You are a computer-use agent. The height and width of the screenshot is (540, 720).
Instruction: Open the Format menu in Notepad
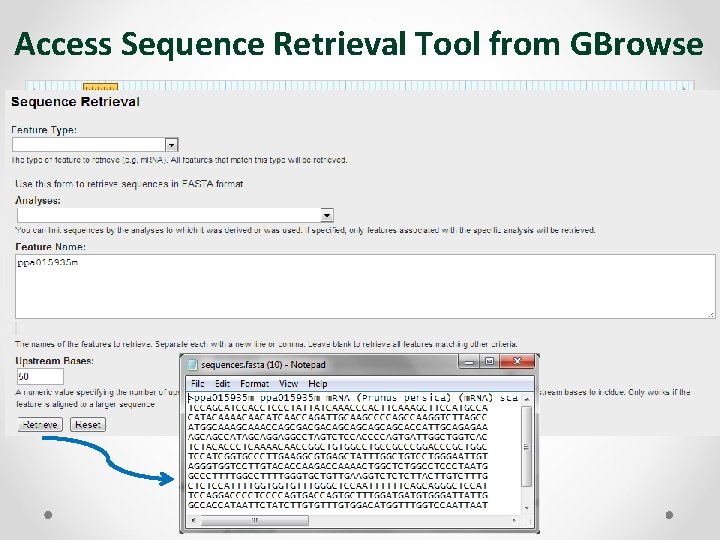(x=254, y=383)
